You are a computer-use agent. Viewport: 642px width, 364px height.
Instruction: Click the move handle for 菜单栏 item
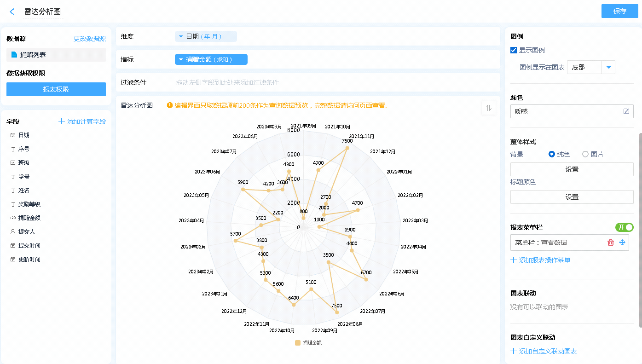(x=622, y=243)
